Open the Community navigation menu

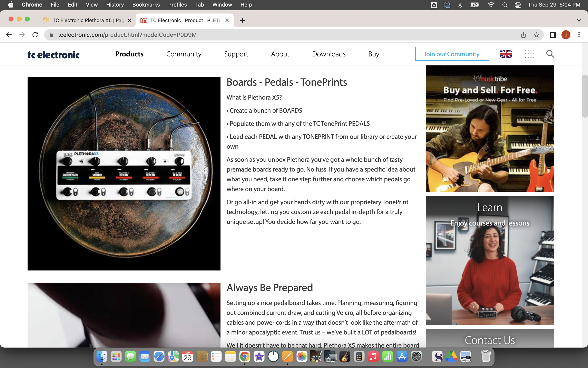tap(184, 54)
